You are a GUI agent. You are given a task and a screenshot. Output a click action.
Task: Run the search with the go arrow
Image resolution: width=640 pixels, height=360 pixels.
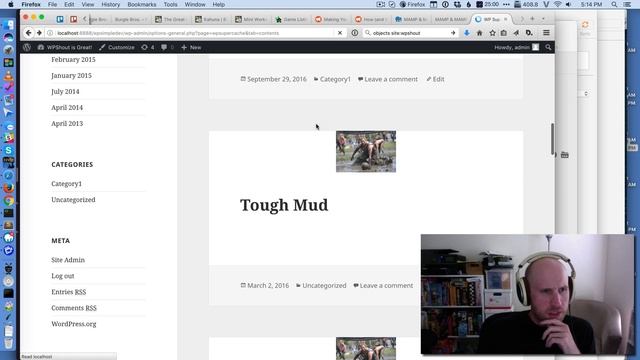pyautogui.click(x=453, y=33)
